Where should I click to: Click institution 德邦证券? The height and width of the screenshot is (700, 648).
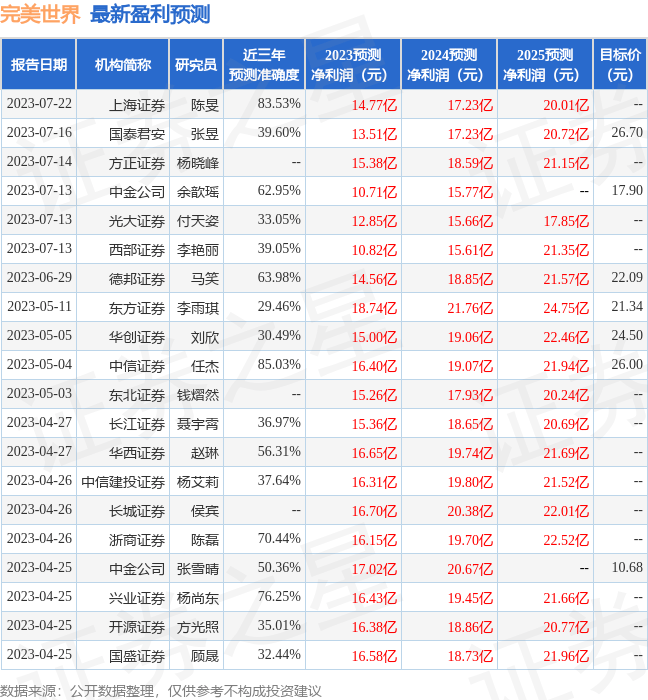[137, 279]
